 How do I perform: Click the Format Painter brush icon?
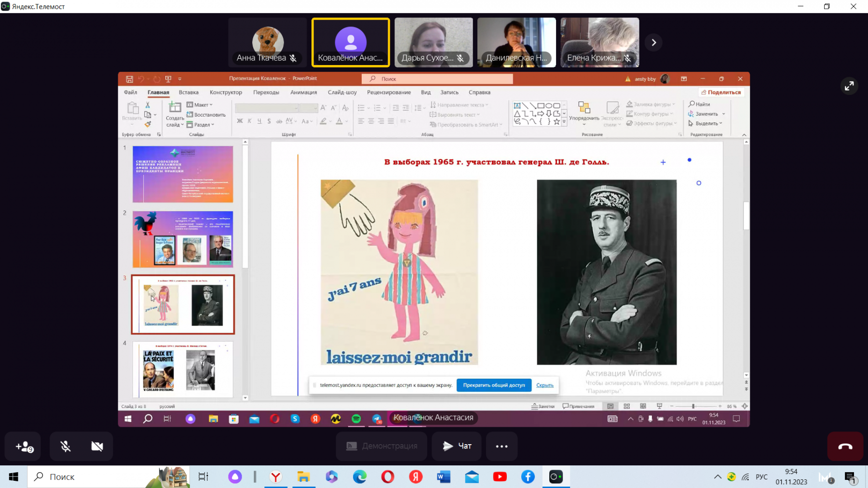point(148,124)
